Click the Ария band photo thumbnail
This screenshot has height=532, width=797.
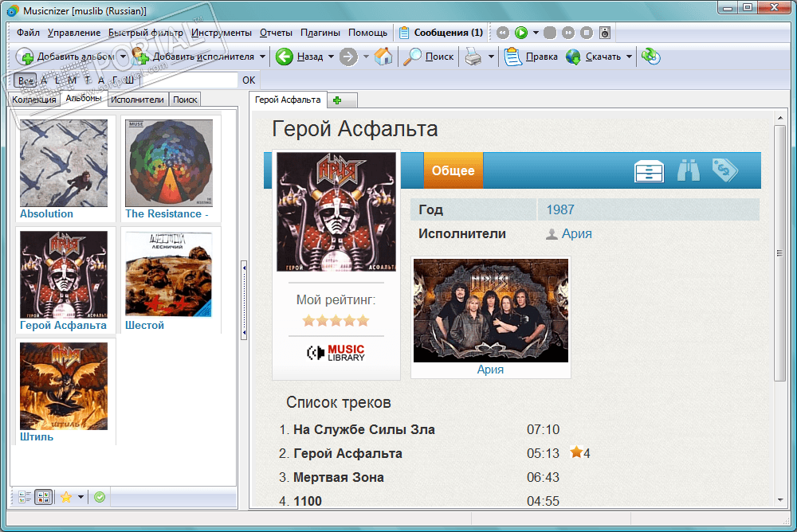(x=490, y=311)
